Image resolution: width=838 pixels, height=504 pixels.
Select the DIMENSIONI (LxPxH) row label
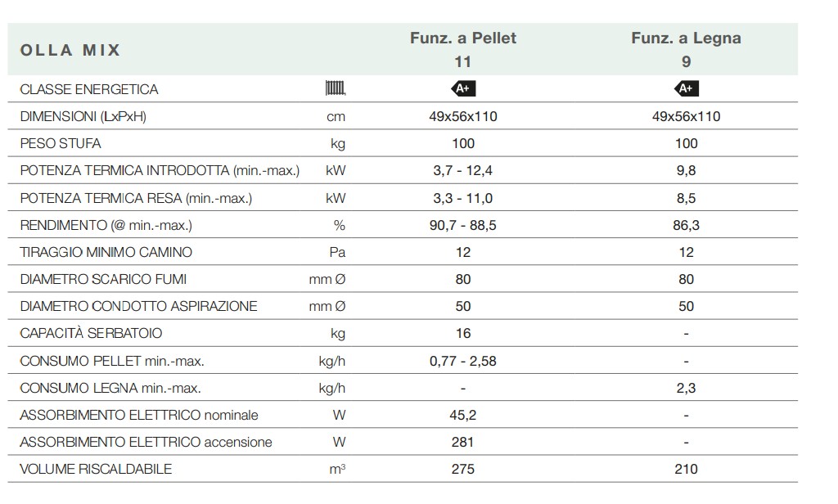tap(83, 116)
